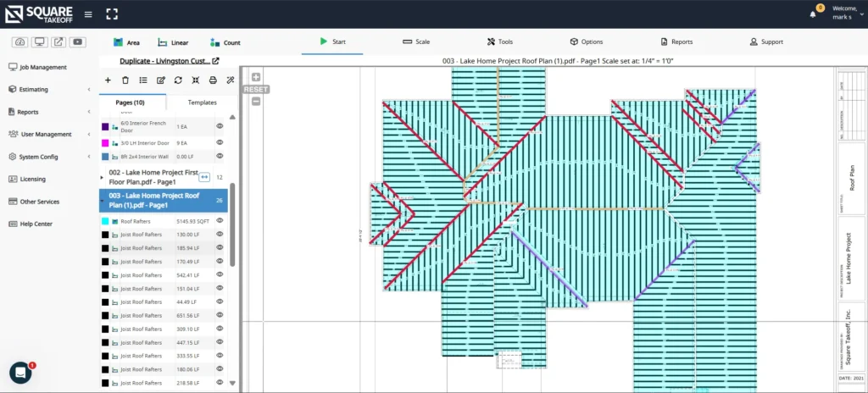Screen dimensions: 868x393
Task: Open the chat support bubble
Action: click(20, 373)
